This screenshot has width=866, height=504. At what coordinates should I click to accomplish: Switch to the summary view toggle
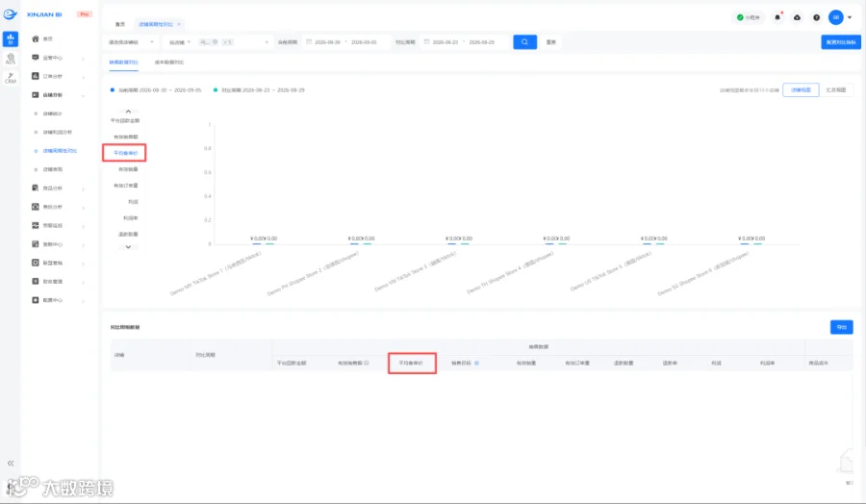pyautogui.click(x=835, y=90)
